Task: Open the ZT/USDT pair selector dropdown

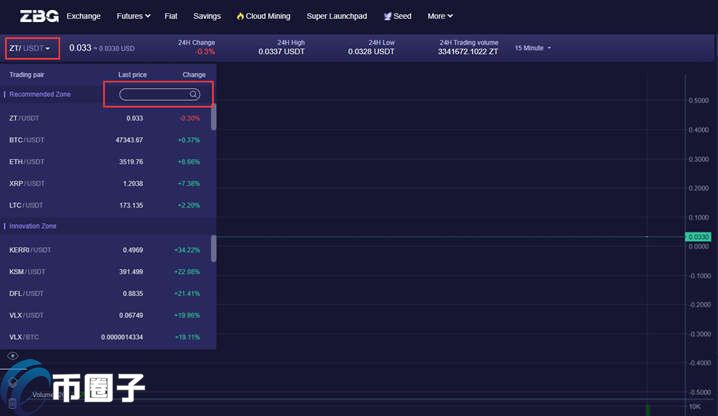Action: coord(32,48)
